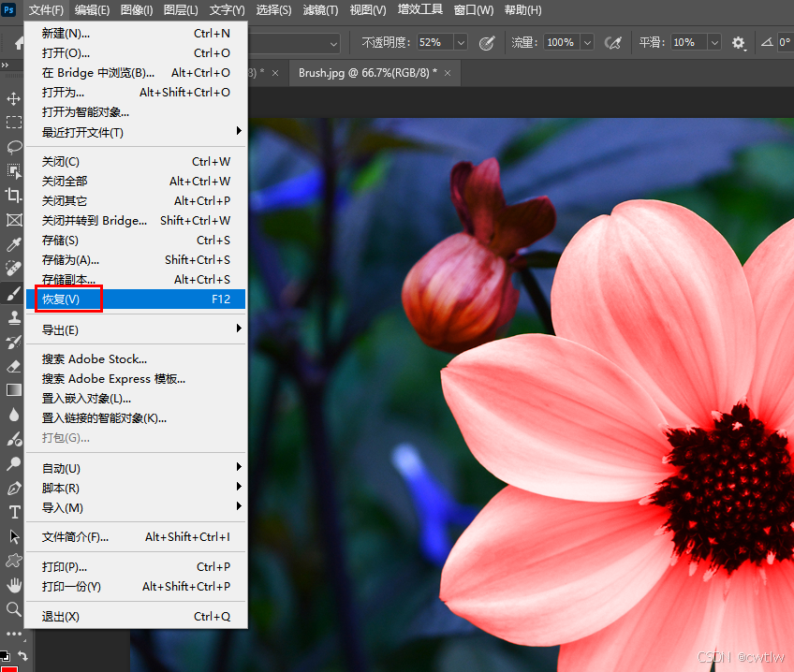This screenshot has height=672, width=794.
Task: Click the red foreground color swatch
Action: tap(10, 668)
